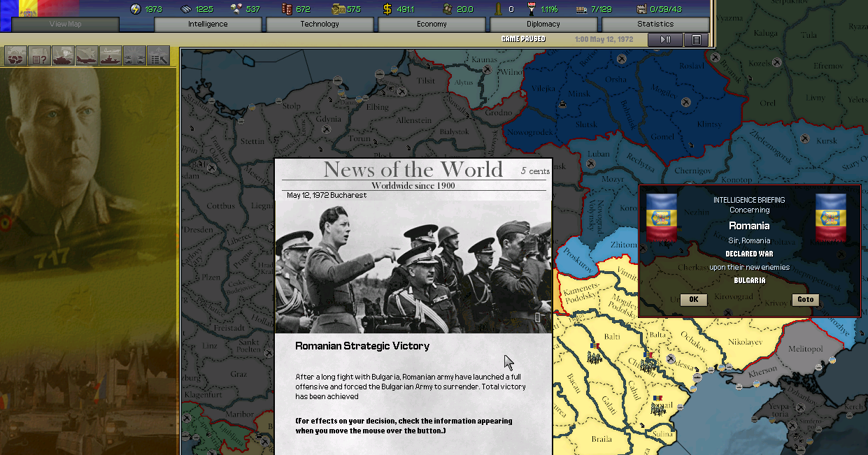868x455 pixels.
Task: Acknowledge the briefing with OK
Action: point(693,299)
